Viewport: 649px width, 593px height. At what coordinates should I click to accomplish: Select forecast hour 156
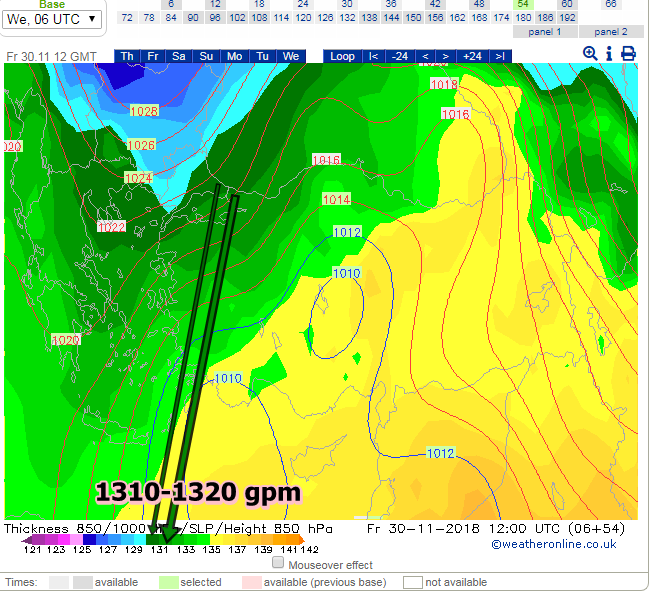point(435,18)
